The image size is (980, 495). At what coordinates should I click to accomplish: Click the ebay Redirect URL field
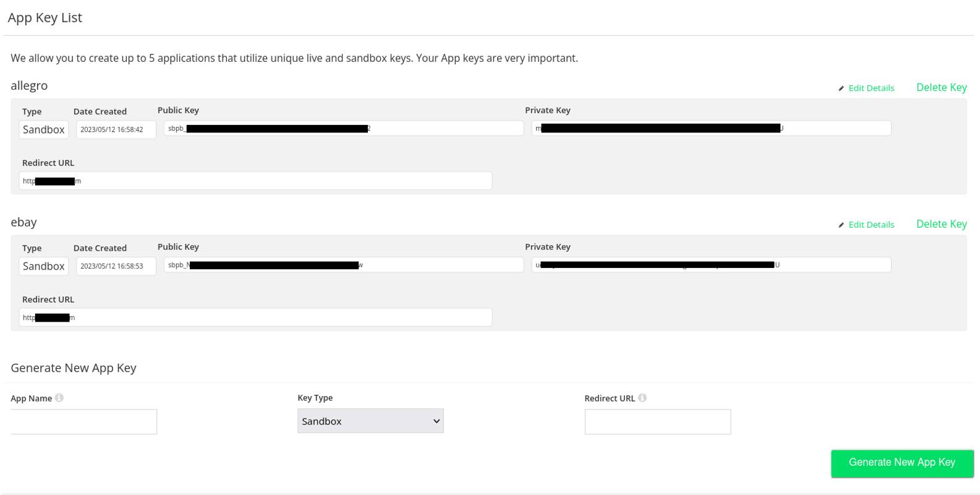pos(255,317)
